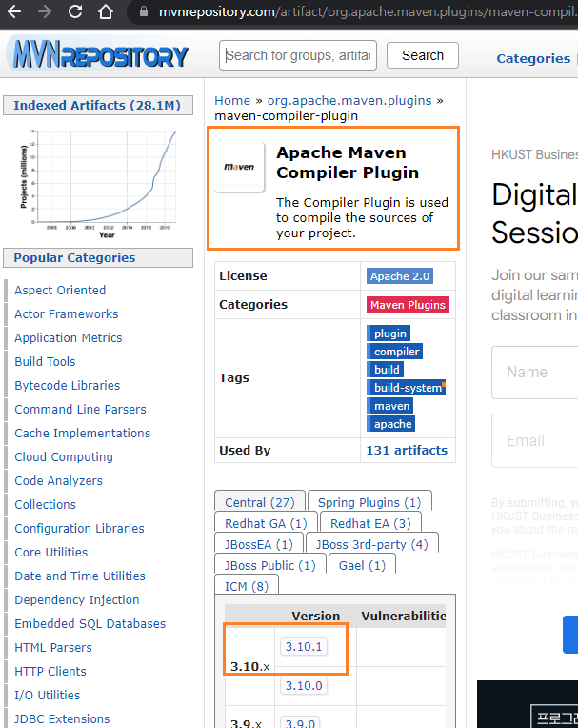The image size is (578, 728).
Task: Open org.apache.maven.plugins breadcrumb link
Action: coord(349,100)
